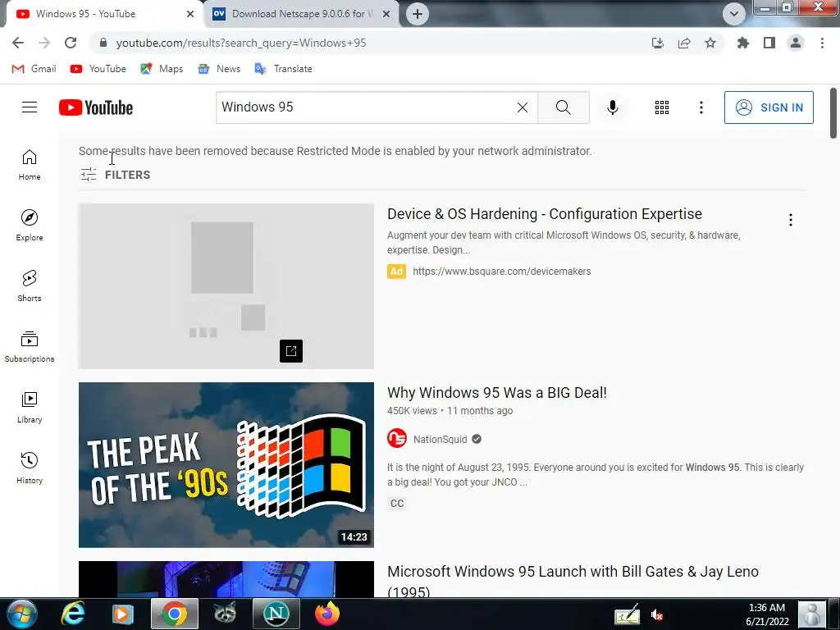Close the Download Netscape tab
840x630 pixels.
(x=386, y=14)
